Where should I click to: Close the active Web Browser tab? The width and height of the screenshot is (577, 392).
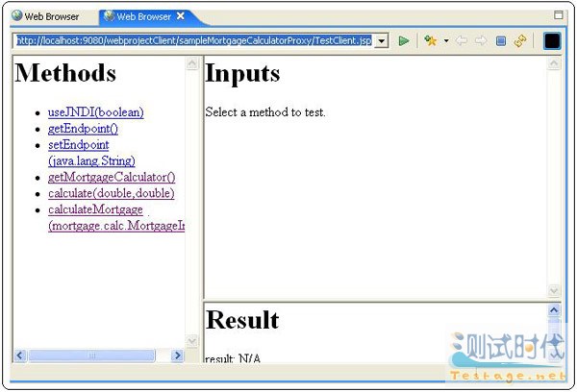coord(181,16)
